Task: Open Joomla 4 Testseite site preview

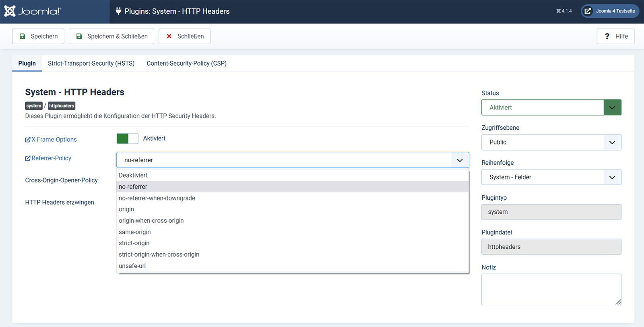Action: (610, 11)
